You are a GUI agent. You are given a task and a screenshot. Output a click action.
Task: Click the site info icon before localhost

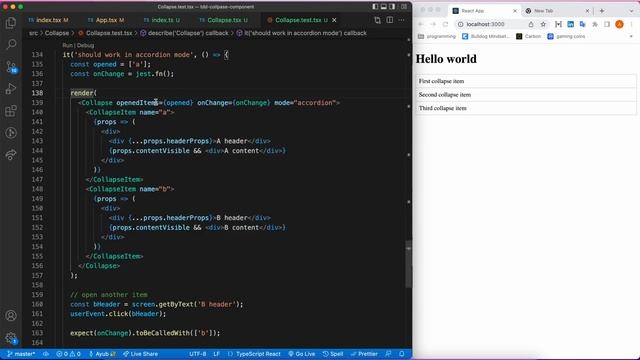click(x=460, y=24)
